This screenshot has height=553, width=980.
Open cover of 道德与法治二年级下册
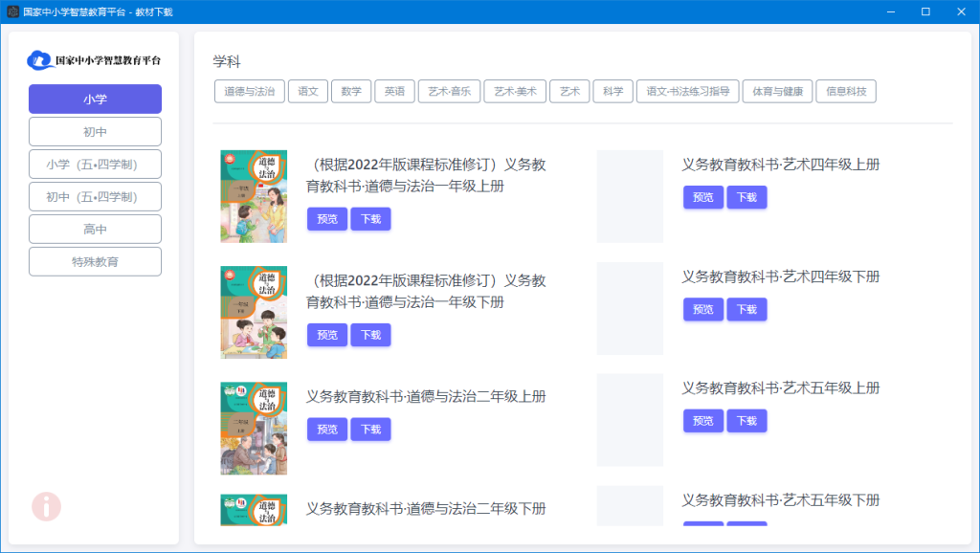click(254, 510)
